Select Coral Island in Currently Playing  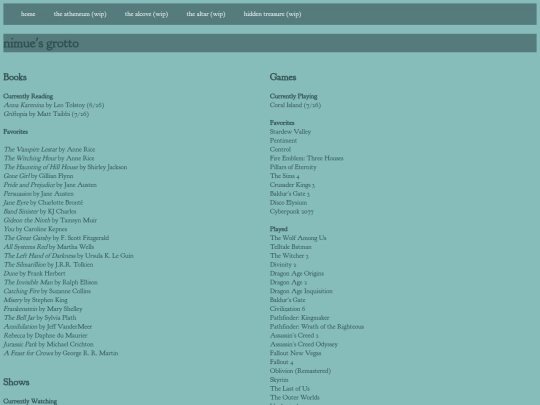[x=295, y=105]
